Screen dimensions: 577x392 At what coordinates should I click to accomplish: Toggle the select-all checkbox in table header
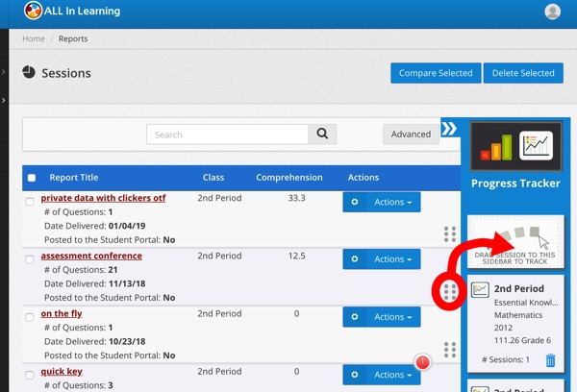(32, 178)
